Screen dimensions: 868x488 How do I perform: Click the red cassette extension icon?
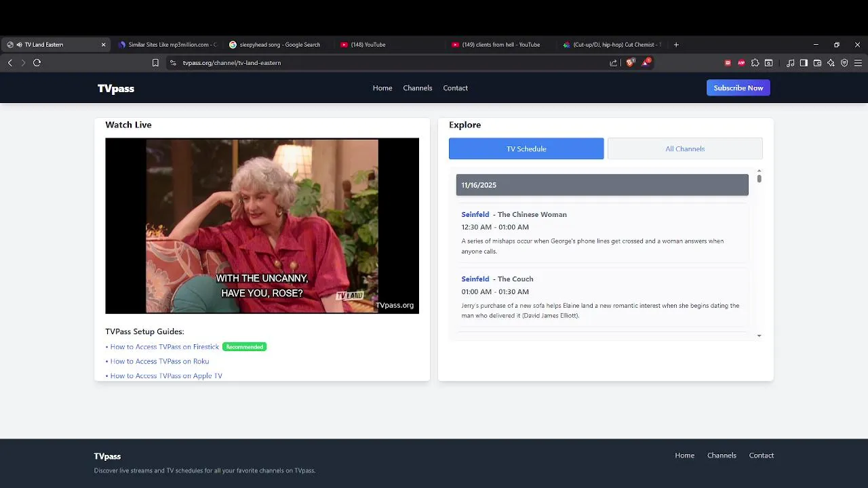(x=728, y=62)
